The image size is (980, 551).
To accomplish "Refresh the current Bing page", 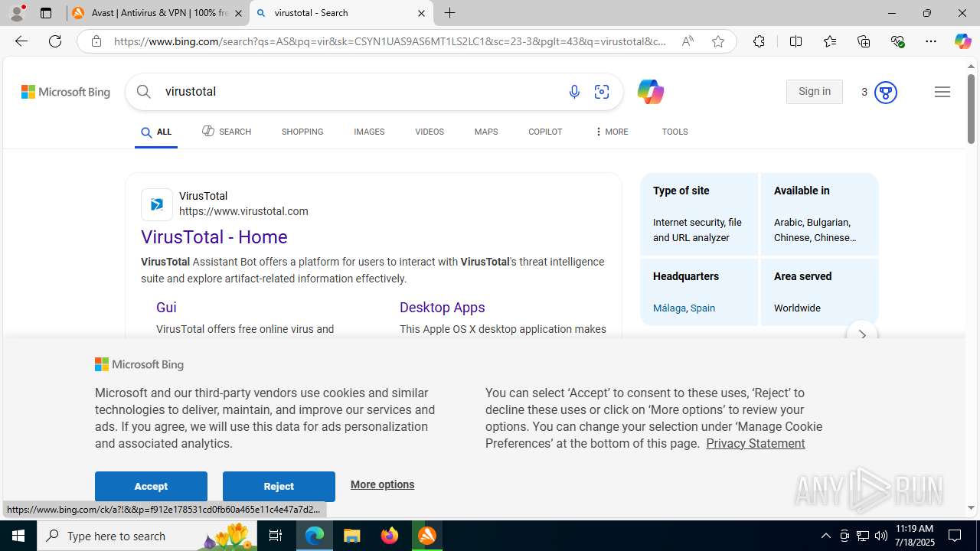I will click(x=55, y=41).
